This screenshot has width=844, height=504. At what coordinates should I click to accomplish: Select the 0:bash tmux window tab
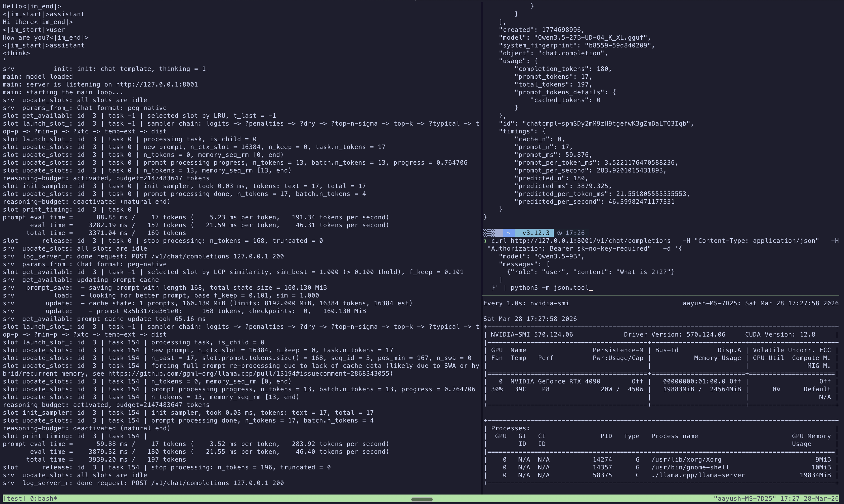click(x=44, y=499)
